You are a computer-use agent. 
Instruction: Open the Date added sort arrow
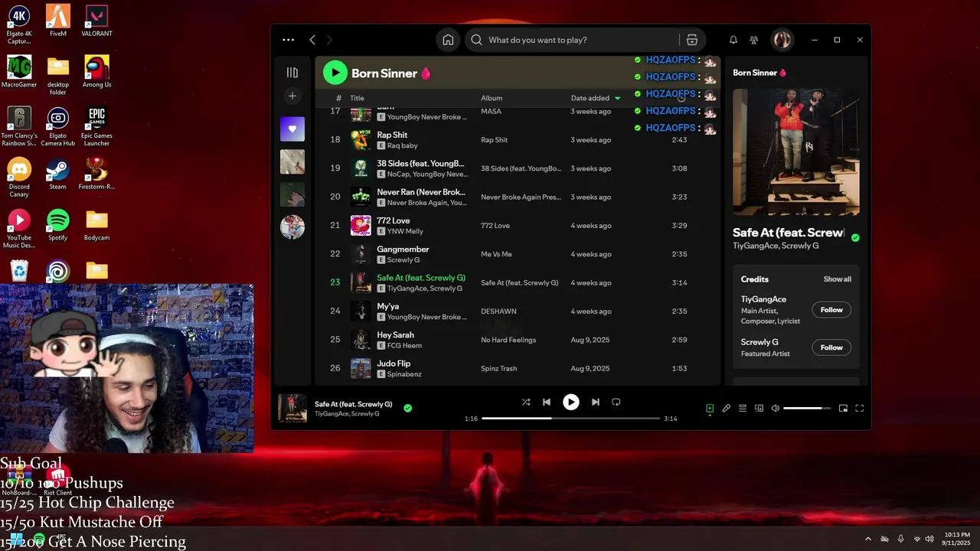(618, 98)
